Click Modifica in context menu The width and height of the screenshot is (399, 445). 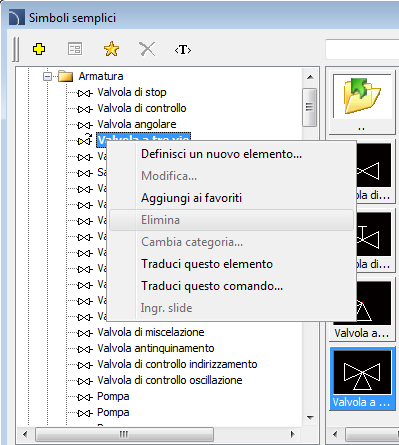(x=231, y=176)
